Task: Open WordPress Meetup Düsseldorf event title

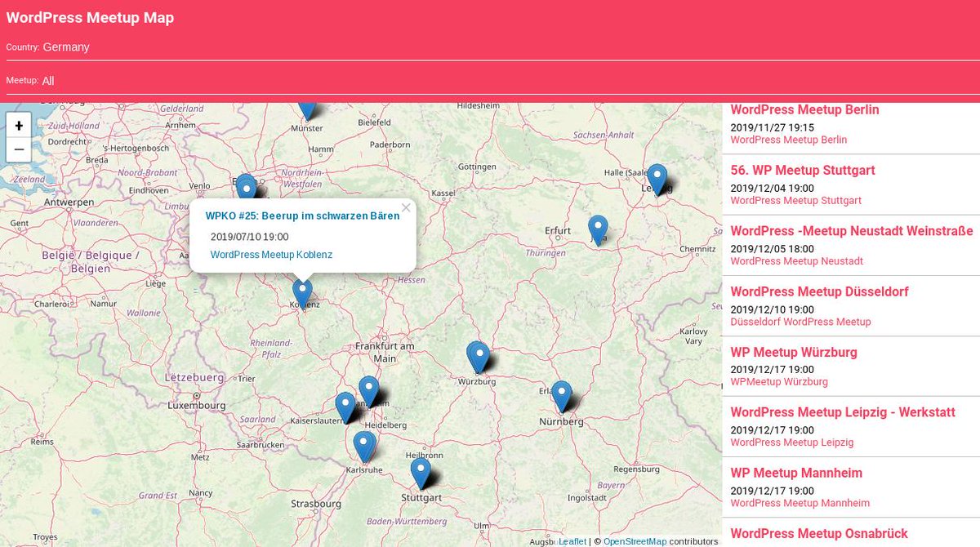Action: coord(819,291)
